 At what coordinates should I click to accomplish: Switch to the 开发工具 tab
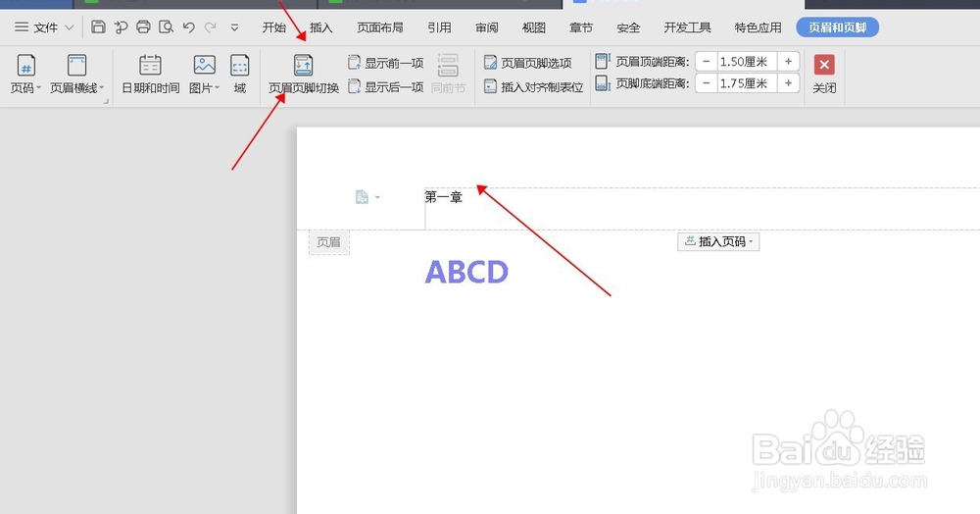coord(687,27)
